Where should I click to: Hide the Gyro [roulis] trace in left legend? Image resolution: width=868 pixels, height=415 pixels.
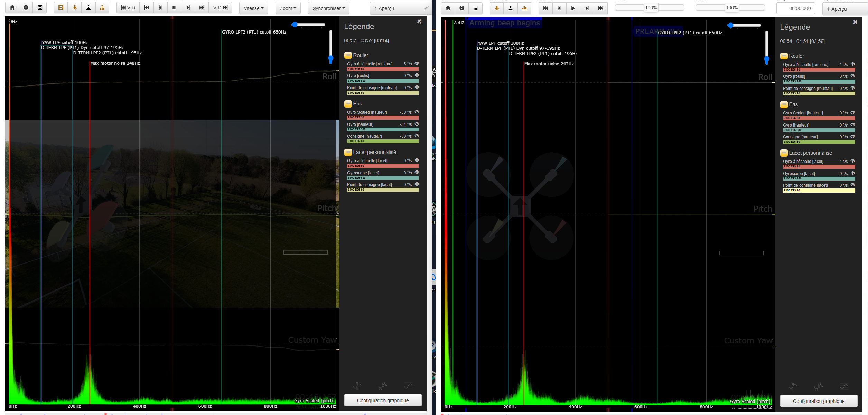(x=417, y=75)
